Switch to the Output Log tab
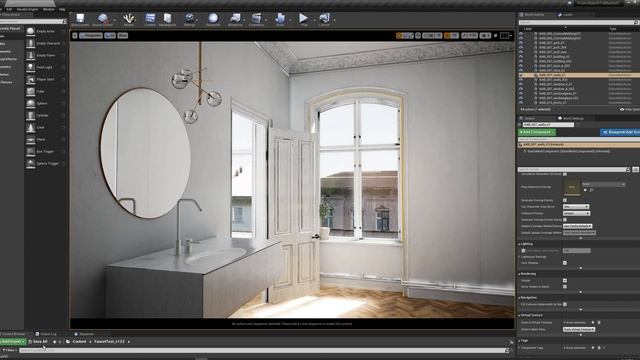Image resolution: width=640 pixels, height=360 pixels. [46, 334]
